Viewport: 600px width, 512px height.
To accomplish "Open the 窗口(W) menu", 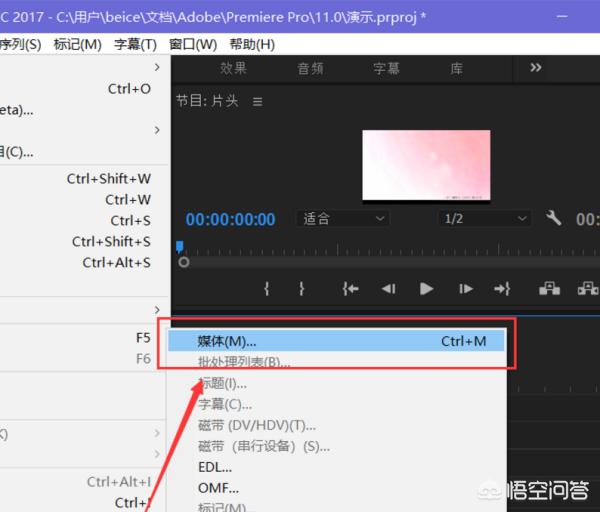I will pos(193,44).
